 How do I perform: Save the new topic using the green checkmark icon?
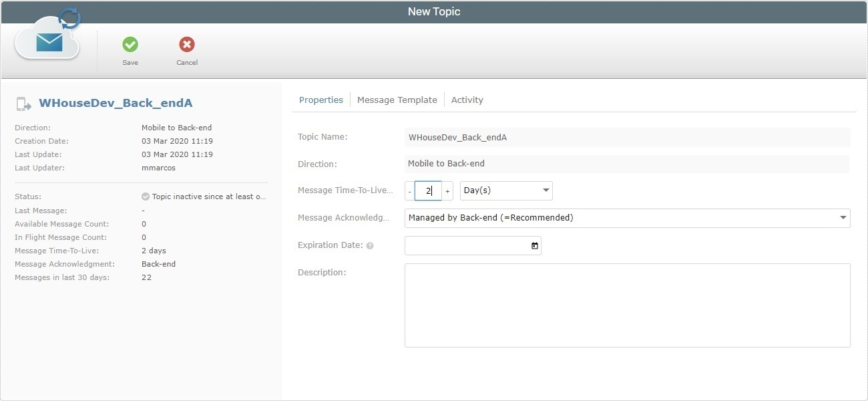pos(130,46)
